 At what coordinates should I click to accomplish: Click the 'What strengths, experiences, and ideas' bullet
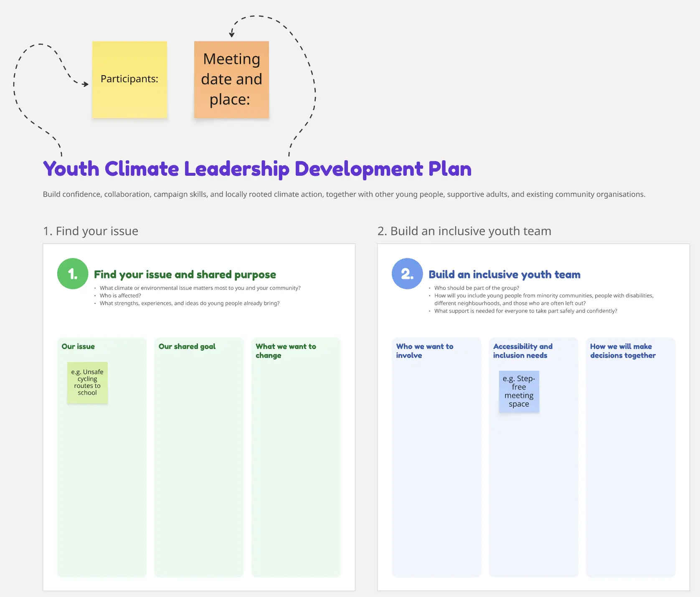[190, 303]
